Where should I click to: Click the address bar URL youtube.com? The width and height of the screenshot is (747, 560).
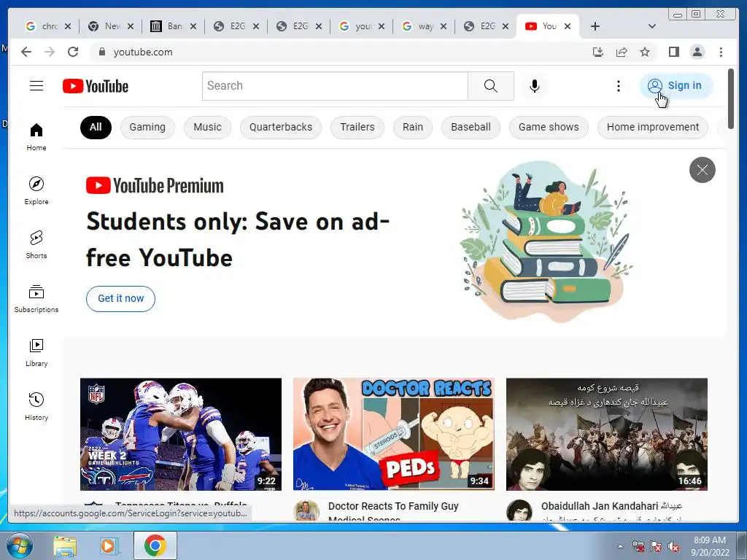point(143,52)
